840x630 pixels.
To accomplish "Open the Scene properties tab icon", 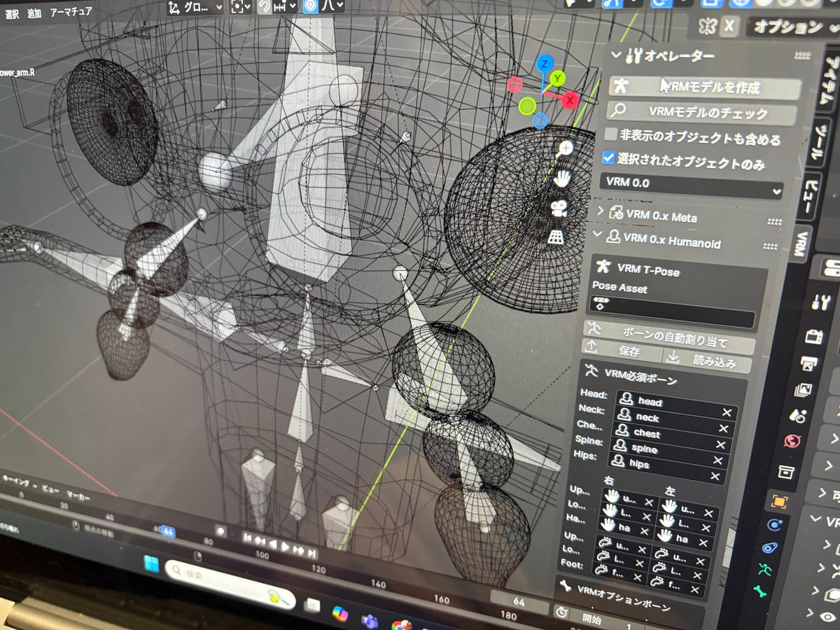I will click(x=798, y=416).
